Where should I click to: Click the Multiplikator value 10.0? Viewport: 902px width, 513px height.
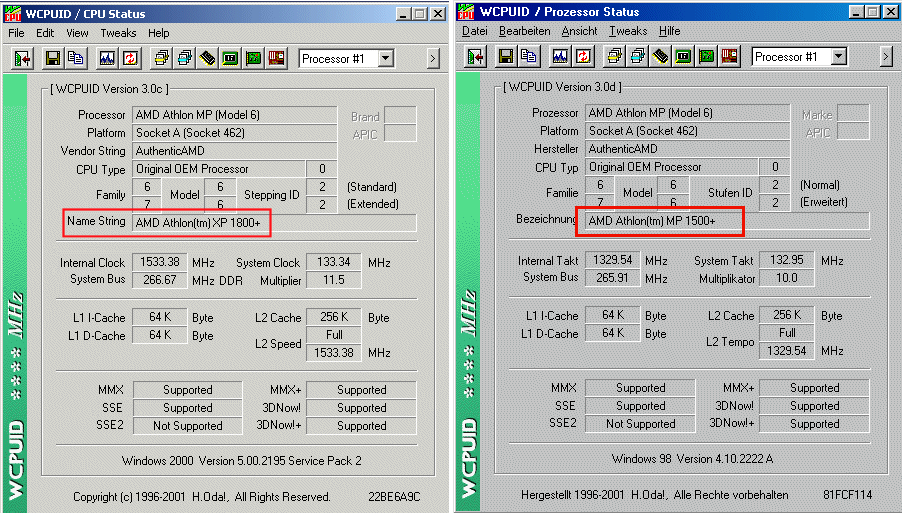tap(786, 278)
